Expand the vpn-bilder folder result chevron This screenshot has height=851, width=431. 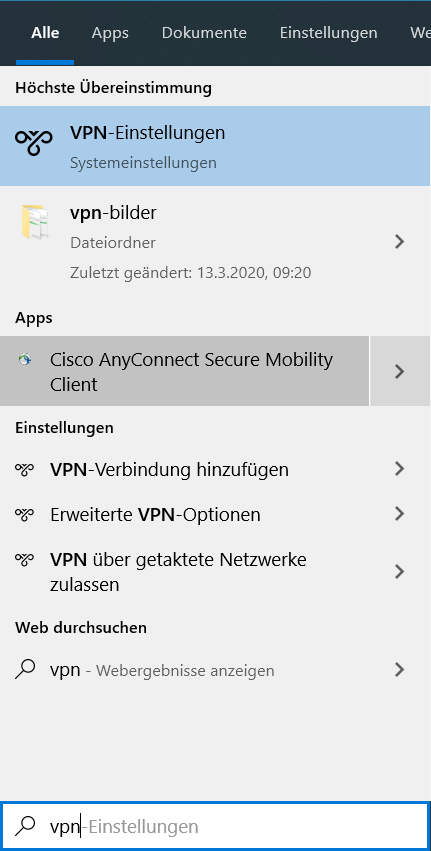[x=400, y=242]
